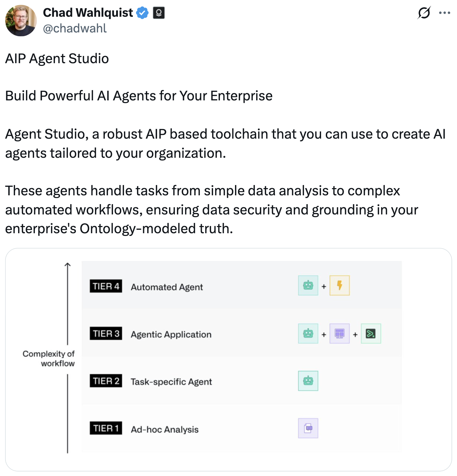Click the robot icon for Task-specific Agent
The width and height of the screenshot is (457, 476).
pos(308,381)
